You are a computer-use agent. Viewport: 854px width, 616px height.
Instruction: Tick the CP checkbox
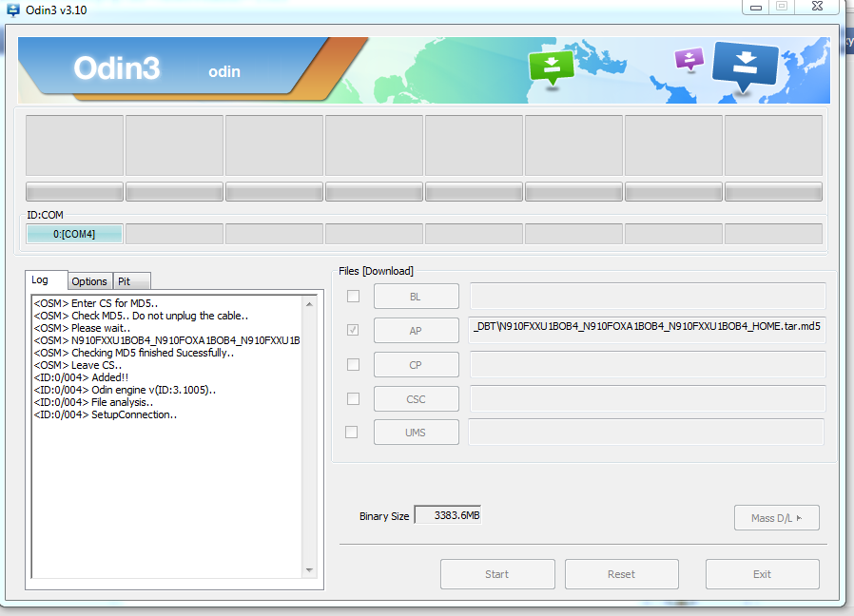354,364
